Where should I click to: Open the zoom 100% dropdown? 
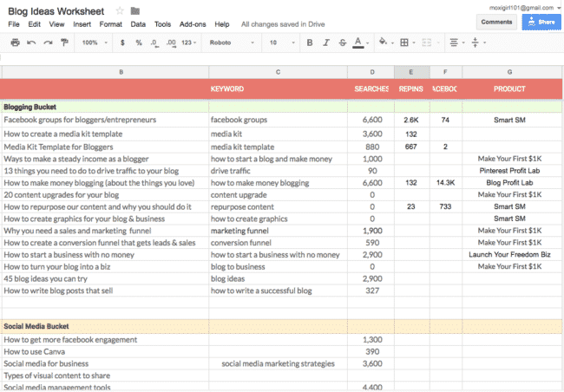tap(95, 42)
